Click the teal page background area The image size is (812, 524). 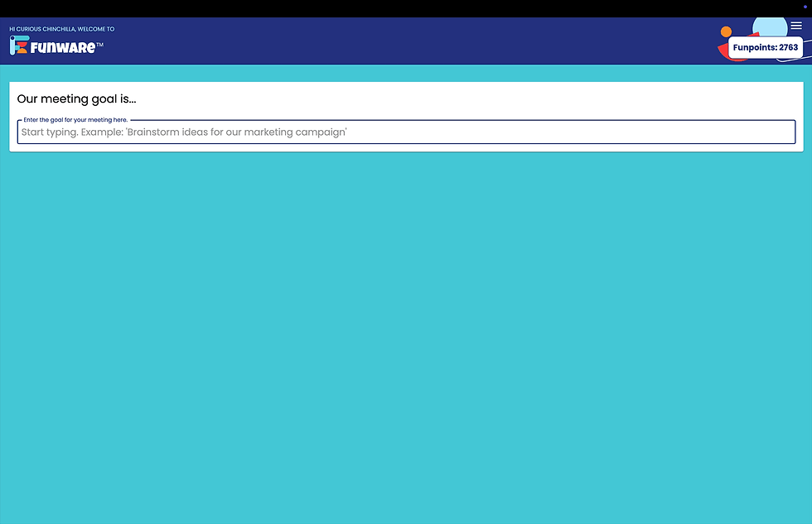[406, 331]
